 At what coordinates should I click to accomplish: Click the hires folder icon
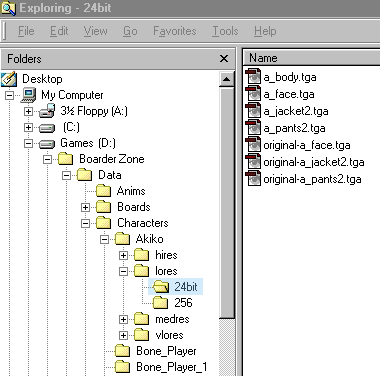pyautogui.click(x=142, y=255)
